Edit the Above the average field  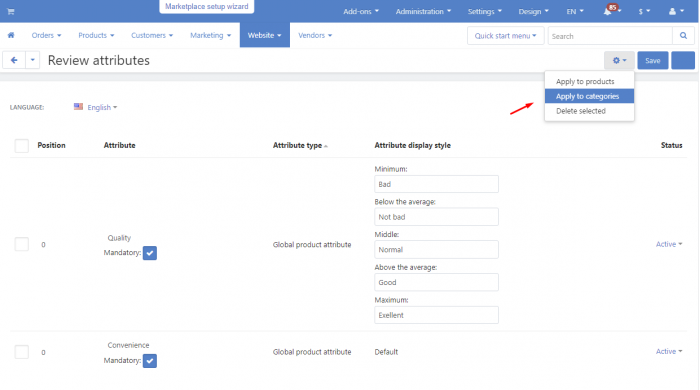[436, 282]
